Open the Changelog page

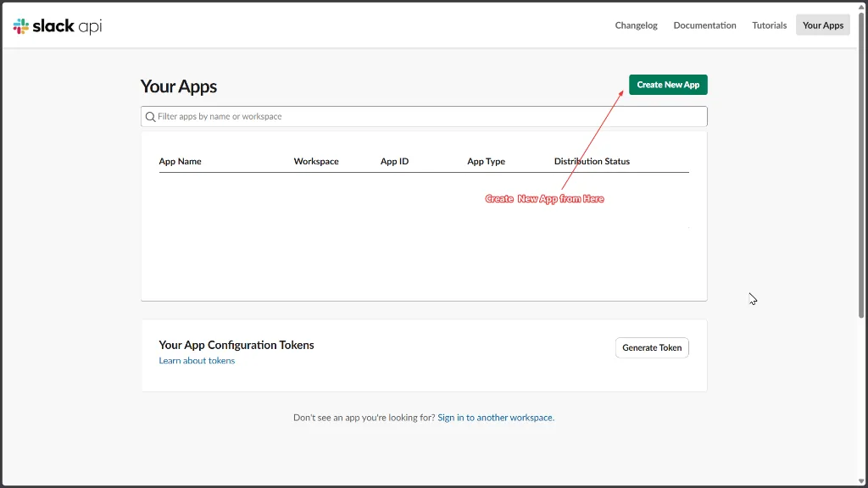pos(636,25)
